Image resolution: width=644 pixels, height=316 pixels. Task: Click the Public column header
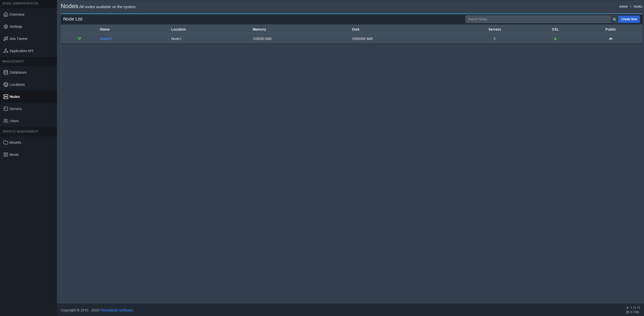tap(611, 29)
